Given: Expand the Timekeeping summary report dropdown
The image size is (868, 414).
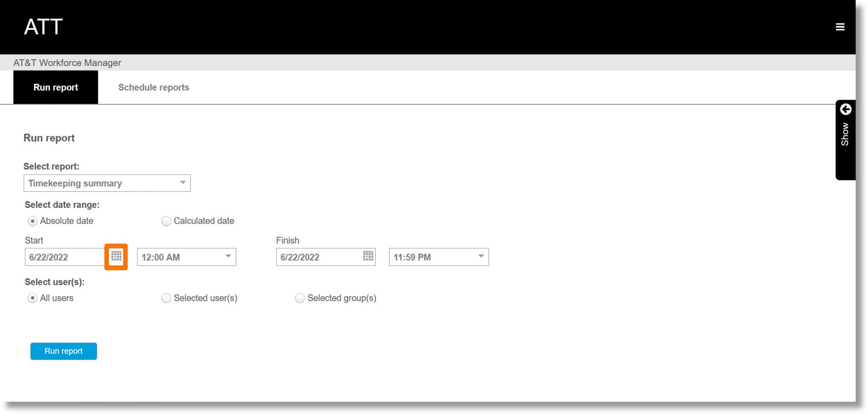Looking at the screenshot, I should click(x=107, y=183).
